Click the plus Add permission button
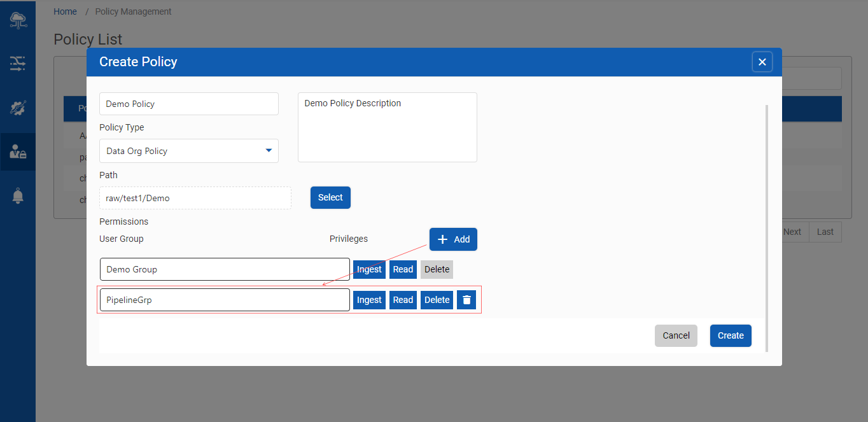Screen dimensions: 868x422 (453, 239)
